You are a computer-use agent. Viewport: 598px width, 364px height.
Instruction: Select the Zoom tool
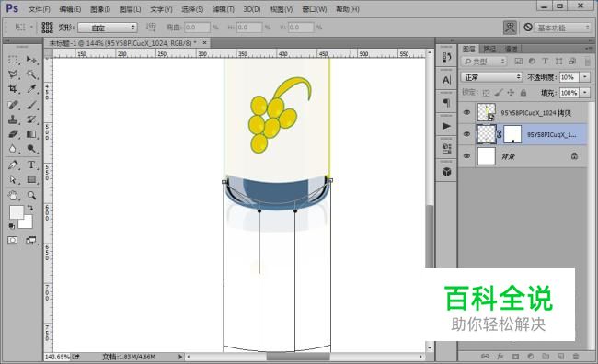pos(31,196)
